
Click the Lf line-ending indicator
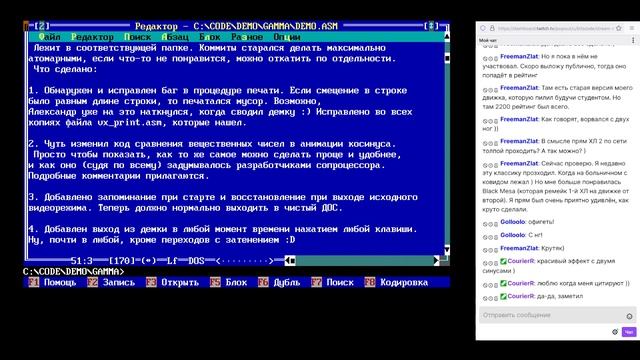tap(172, 260)
